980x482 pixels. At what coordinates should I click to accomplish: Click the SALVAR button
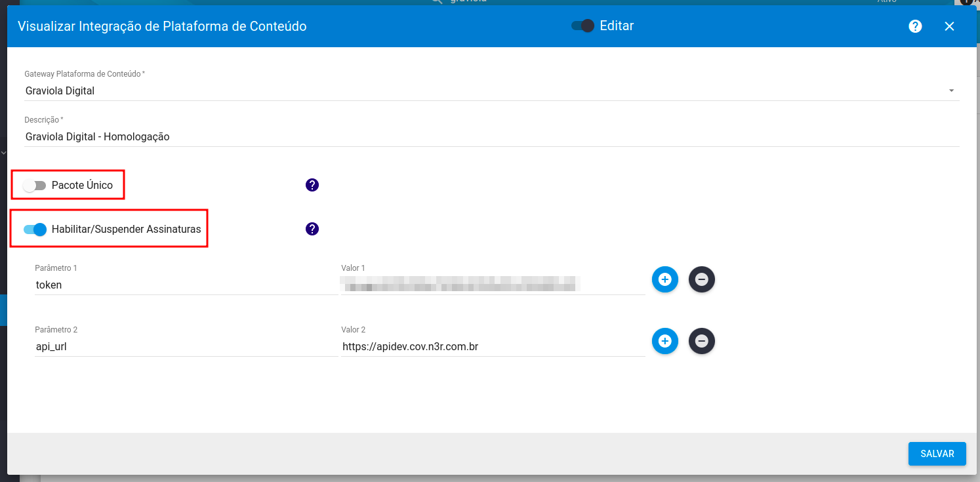pos(937,454)
